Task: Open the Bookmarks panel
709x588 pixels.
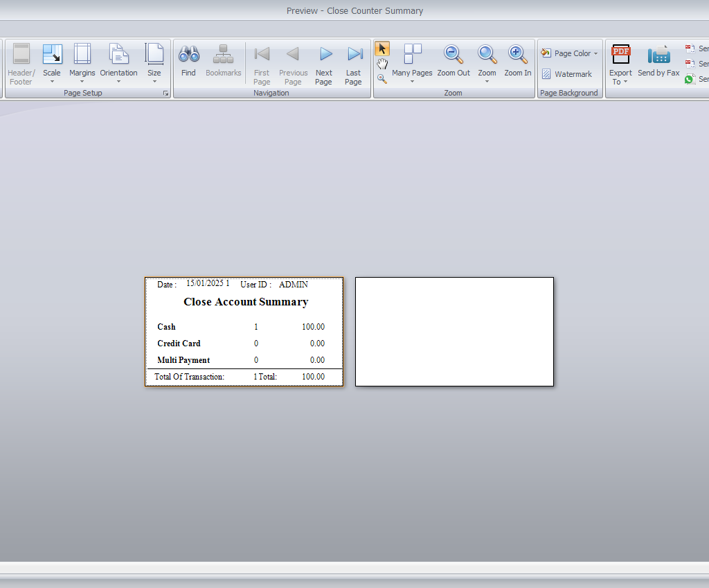Action: pyautogui.click(x=223, y=61)
